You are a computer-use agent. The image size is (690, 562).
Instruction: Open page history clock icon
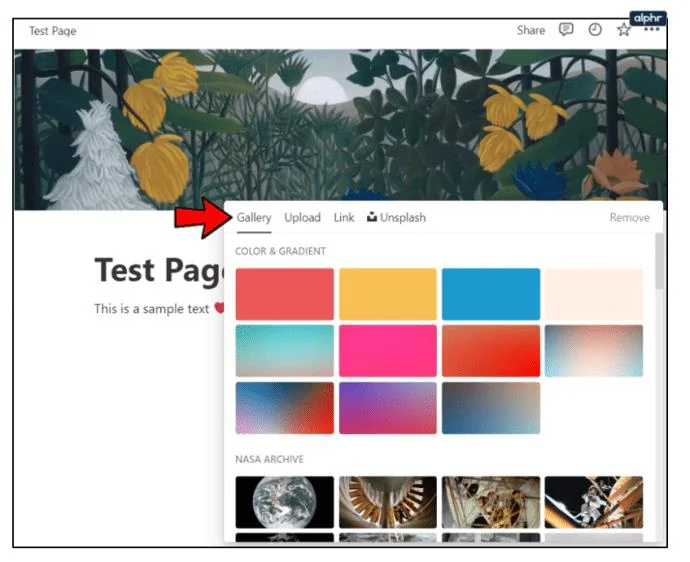pos(595,30)
